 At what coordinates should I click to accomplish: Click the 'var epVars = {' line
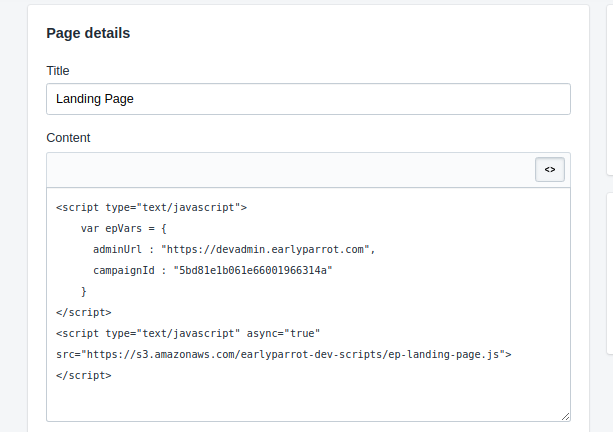(124, 228)
